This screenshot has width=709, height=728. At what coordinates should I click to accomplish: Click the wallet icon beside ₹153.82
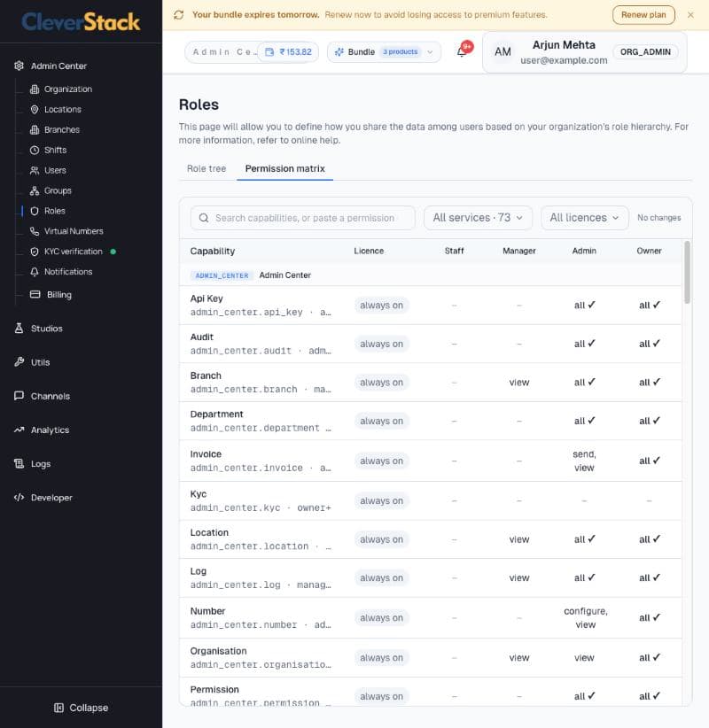tap(269, 52)
